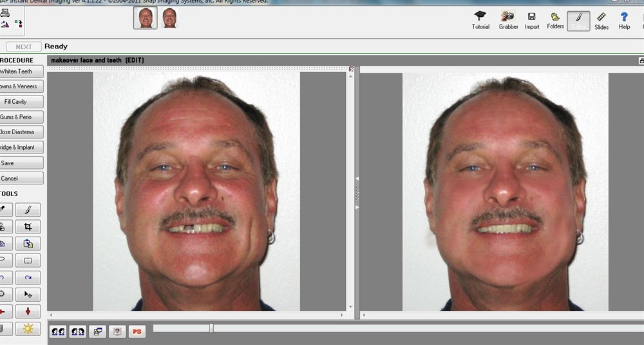Click the printer icon at top left
The image size is (644, 345).
click(5, 13)
